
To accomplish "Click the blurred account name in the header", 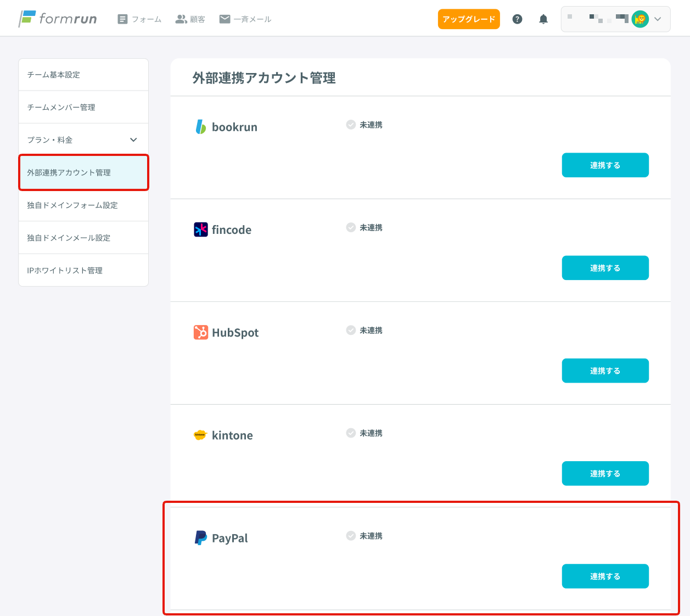I will [598, 19].
